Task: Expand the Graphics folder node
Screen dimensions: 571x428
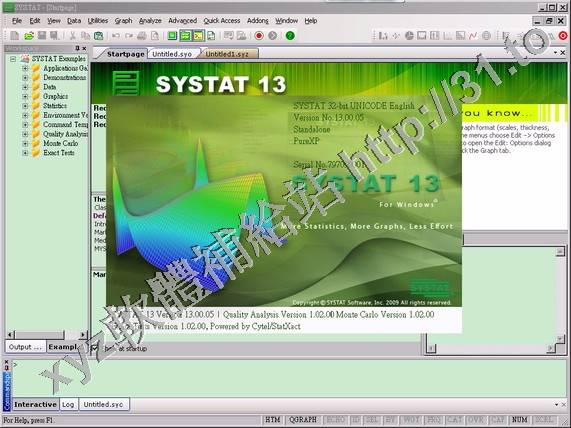Action: pyautogui.click(x=25, y=97)
